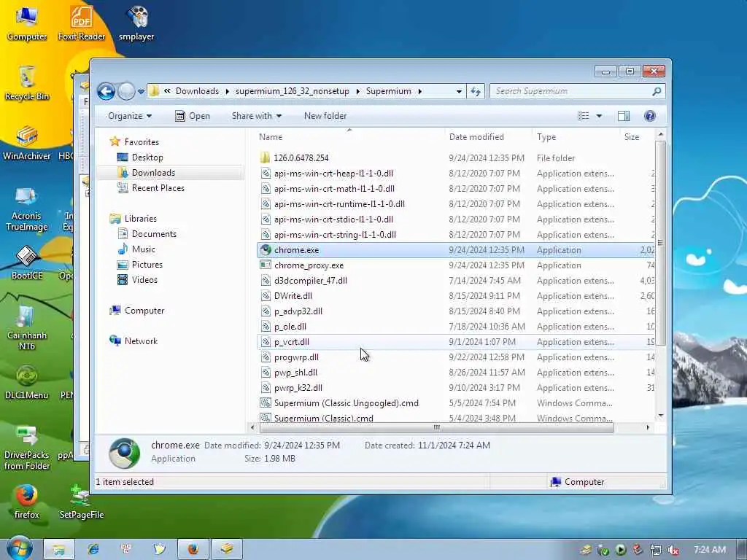This screenshot has width=747, height=560.
Task: Open smplayer desktop shortcut
Action: [x=136, y=23]
